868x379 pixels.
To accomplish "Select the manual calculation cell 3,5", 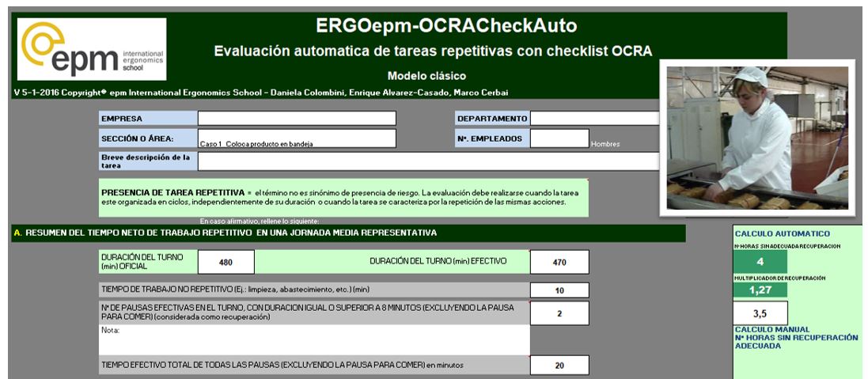I will click(760, 313).
